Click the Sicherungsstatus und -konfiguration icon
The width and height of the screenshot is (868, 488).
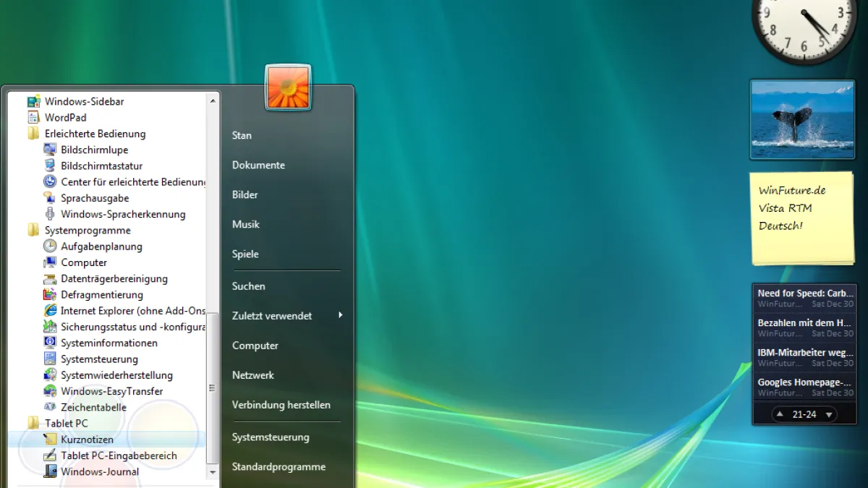tap(49, 327)
